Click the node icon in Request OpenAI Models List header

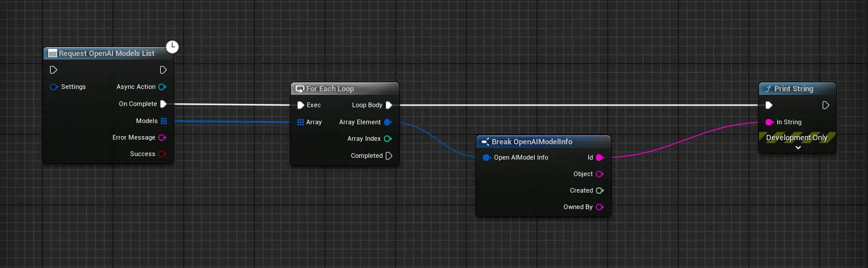click(52, 54)
